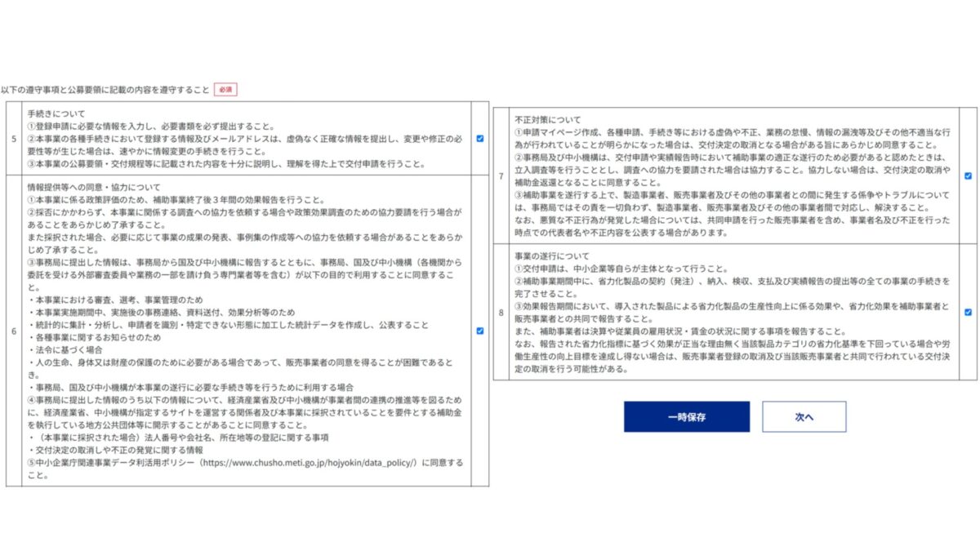980x551 pixels.
Task: Click row number 5 in the table
Action: 14,139
